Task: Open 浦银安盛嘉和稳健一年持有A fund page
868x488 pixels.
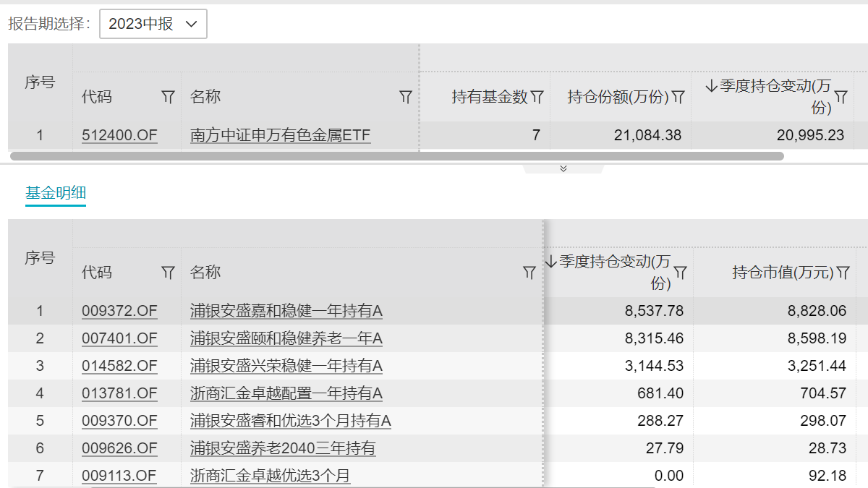Action: point(286,311)
